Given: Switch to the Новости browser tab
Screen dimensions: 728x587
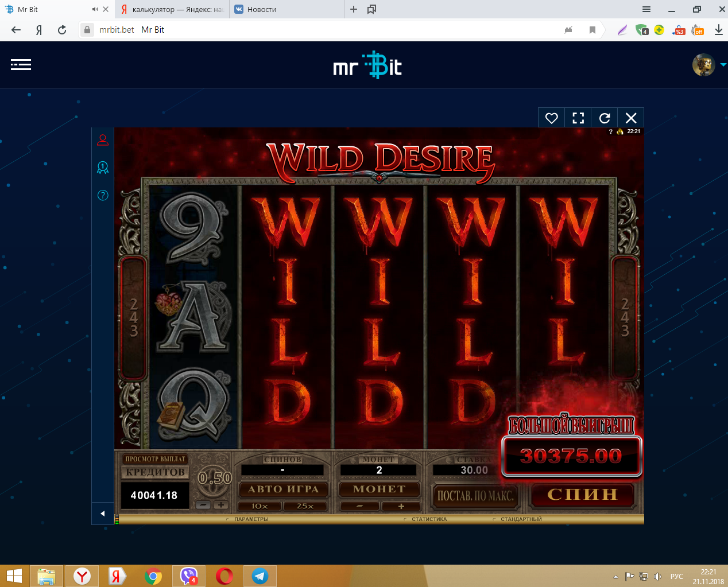Looking at the screenshot, I should pyautogui.click(x=287, y=9).
